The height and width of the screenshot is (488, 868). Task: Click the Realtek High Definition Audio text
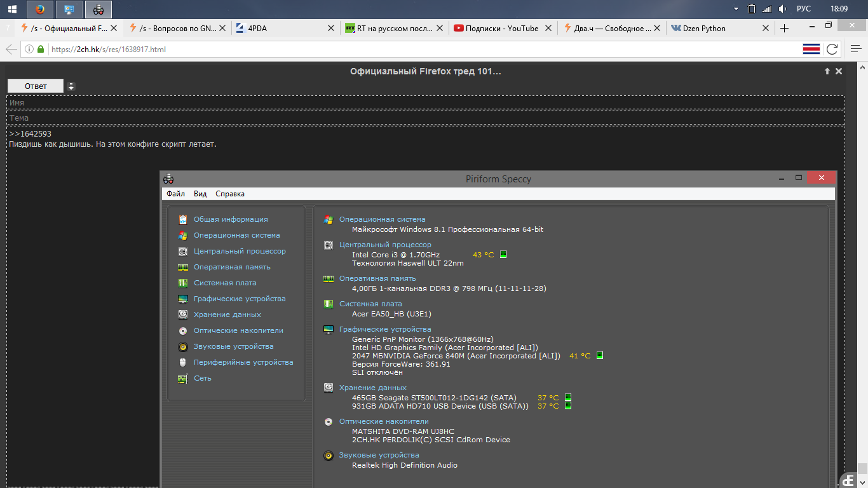tap(405, 465)
